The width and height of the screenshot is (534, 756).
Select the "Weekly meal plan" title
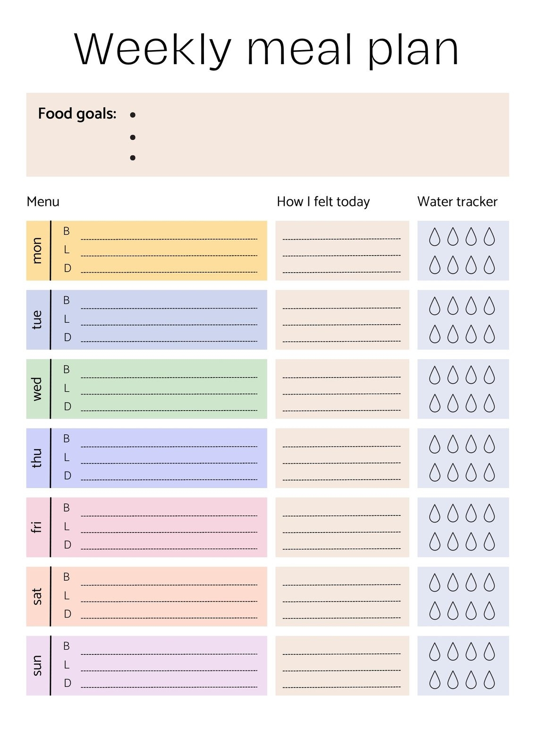(267, 50)
